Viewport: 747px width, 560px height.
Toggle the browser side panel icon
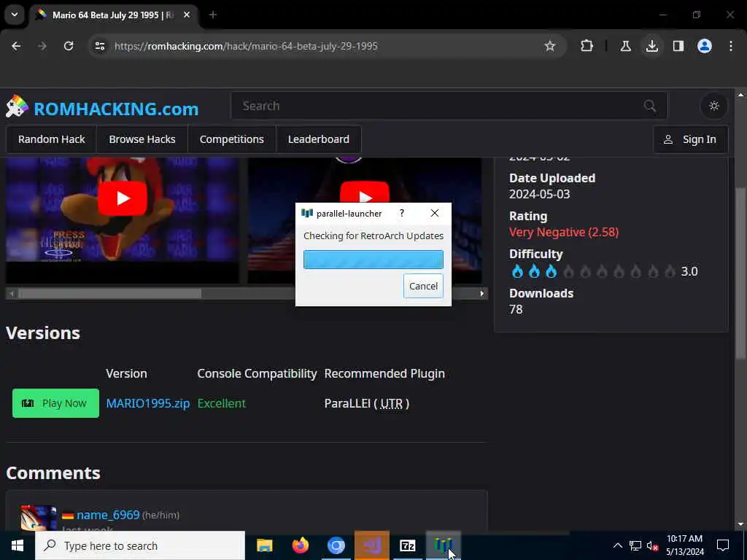click(678, 46)
